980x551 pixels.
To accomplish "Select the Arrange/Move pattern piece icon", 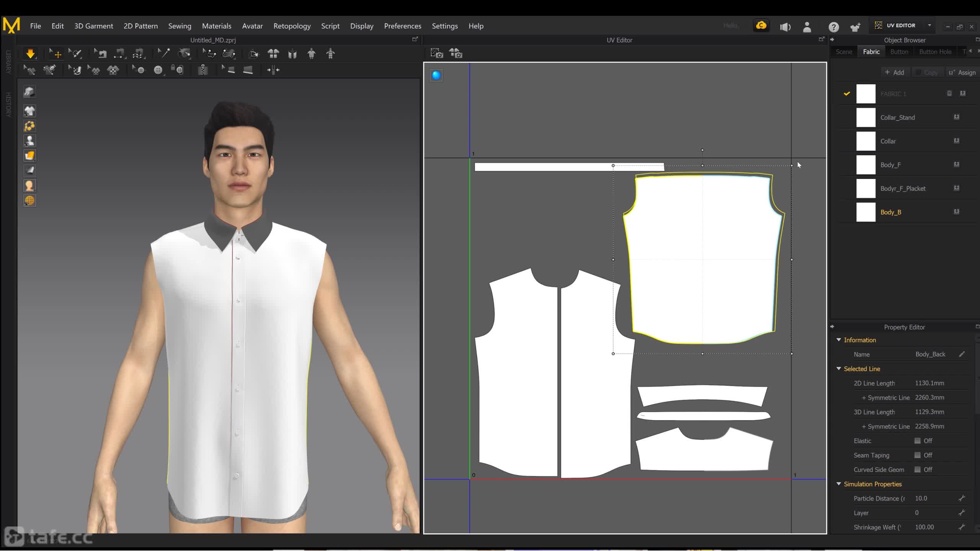I will [57, 54].
